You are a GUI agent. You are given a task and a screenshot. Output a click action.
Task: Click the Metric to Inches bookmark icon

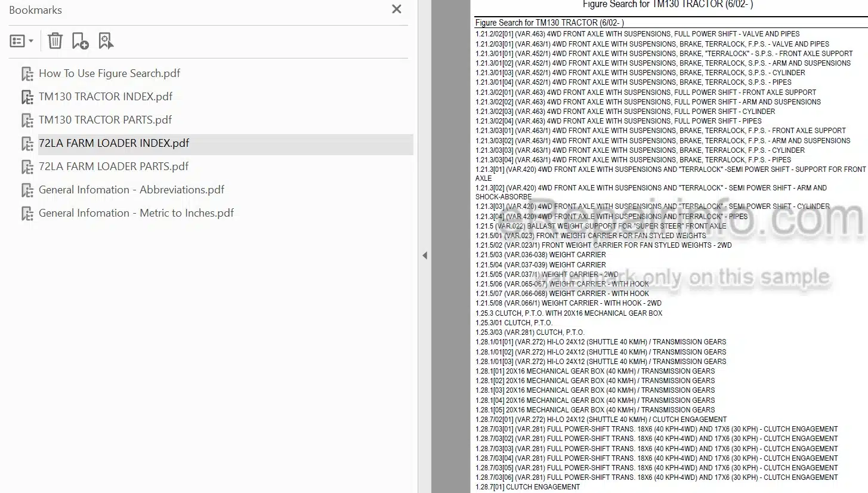point(27,214)
